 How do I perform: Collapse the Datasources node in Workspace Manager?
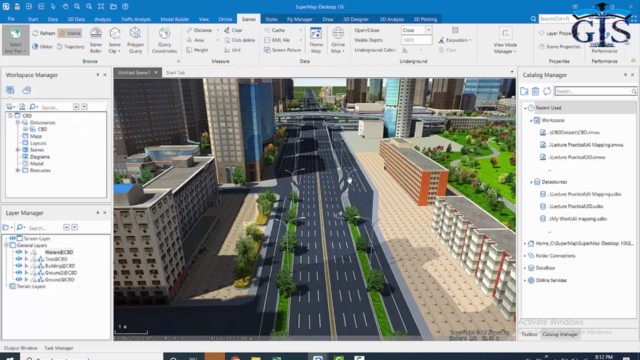coord(18,122)
